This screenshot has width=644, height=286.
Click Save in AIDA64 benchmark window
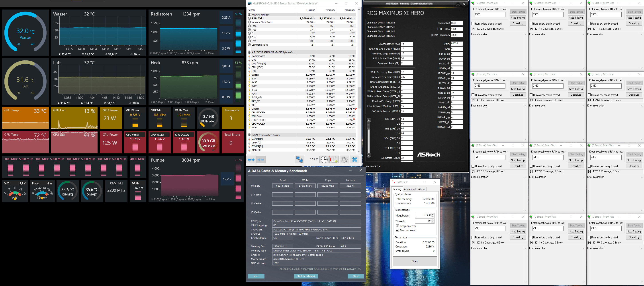click(256, 276)
